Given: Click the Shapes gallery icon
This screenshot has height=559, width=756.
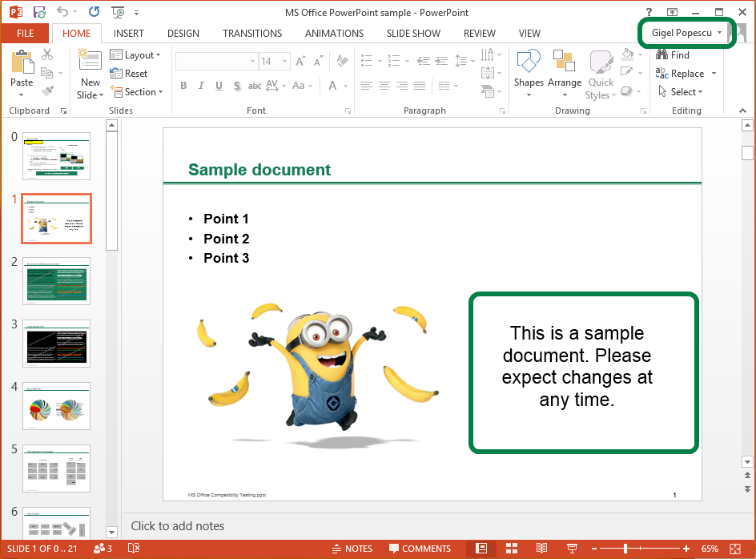Looking at the screenshot, I should point(529,62).
